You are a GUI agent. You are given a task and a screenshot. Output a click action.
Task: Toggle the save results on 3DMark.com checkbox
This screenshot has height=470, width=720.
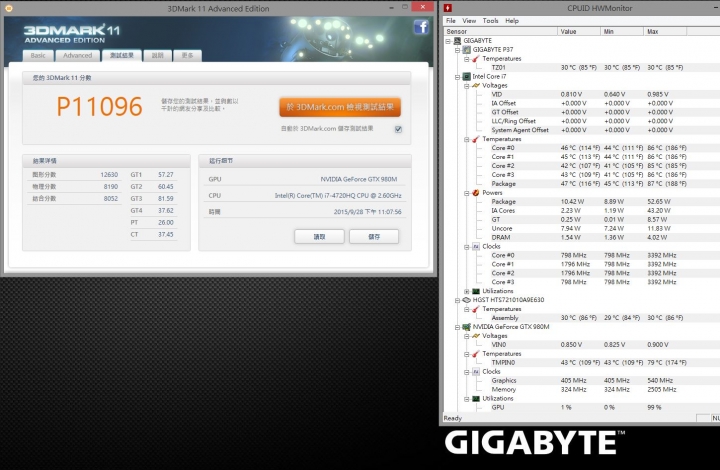click(398, 129)
